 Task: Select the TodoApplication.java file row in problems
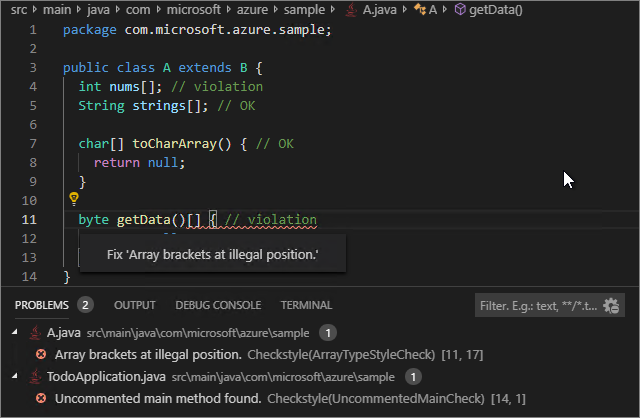(320, 376)
